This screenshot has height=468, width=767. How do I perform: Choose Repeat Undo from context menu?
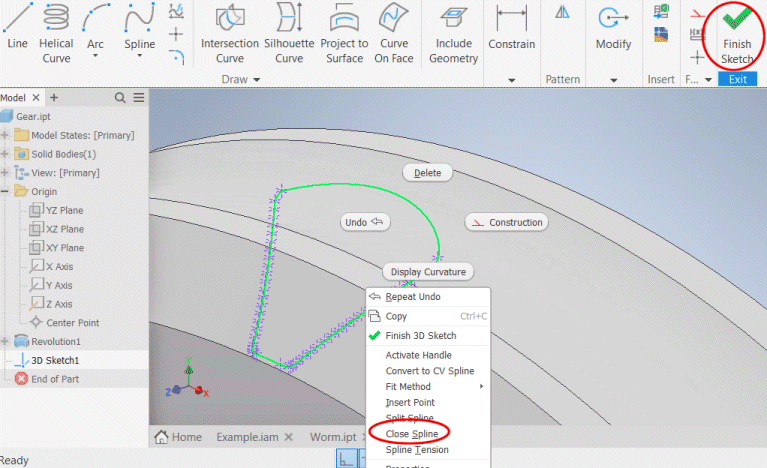428,297
